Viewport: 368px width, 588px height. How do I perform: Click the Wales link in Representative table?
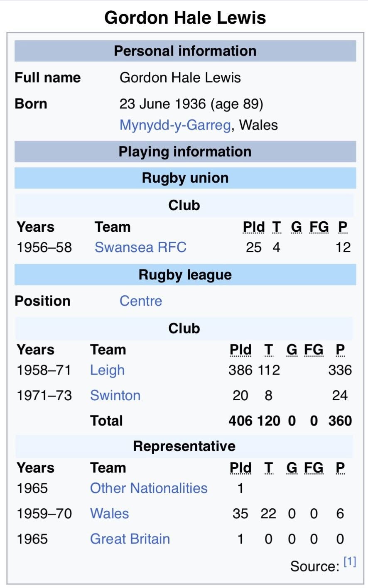[x=109, y=514]
